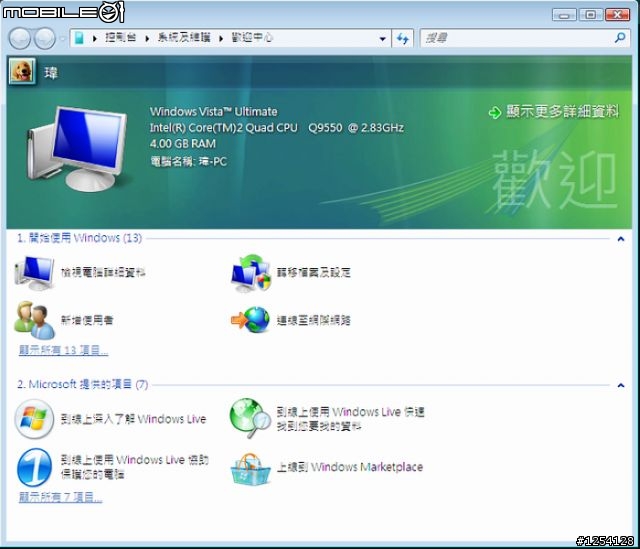Open 連線至網際網路 item label

[x=313, y=320]
